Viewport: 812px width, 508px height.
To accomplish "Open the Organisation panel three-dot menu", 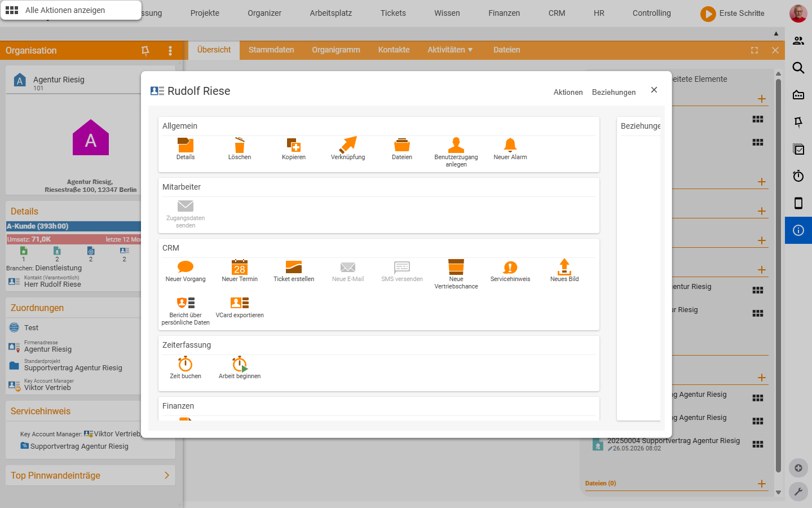I will pos(170,51).
